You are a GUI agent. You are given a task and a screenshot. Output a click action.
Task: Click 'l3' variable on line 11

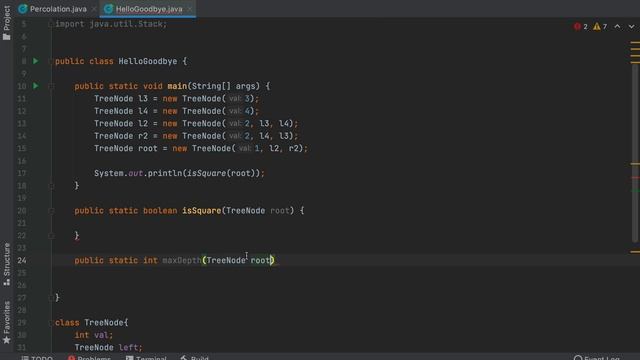tap(143, 99)
